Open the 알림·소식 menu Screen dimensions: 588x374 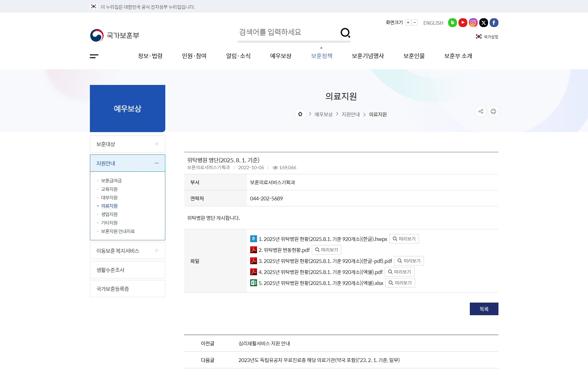238,56
